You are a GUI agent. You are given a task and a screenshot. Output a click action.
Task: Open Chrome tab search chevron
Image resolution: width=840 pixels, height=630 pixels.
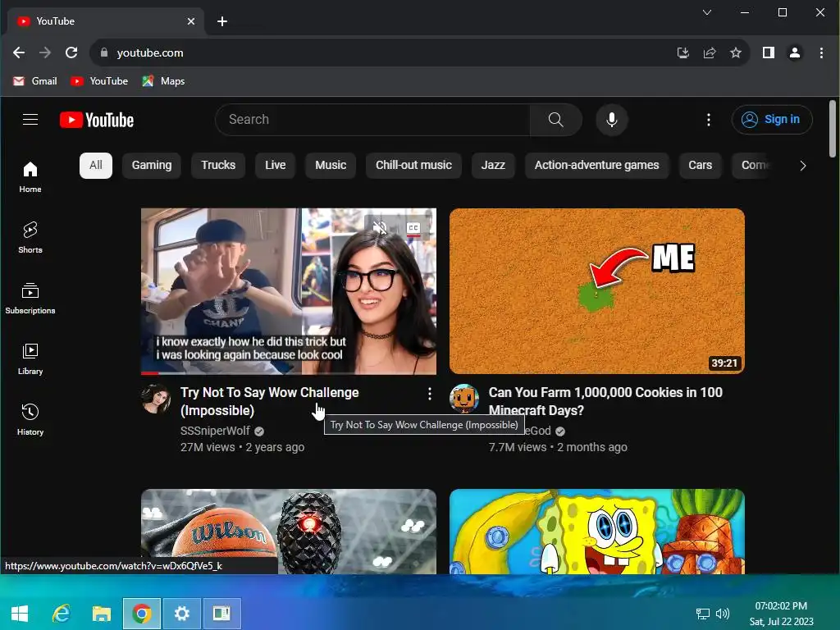pyautogui.click(x=707, y=11)
